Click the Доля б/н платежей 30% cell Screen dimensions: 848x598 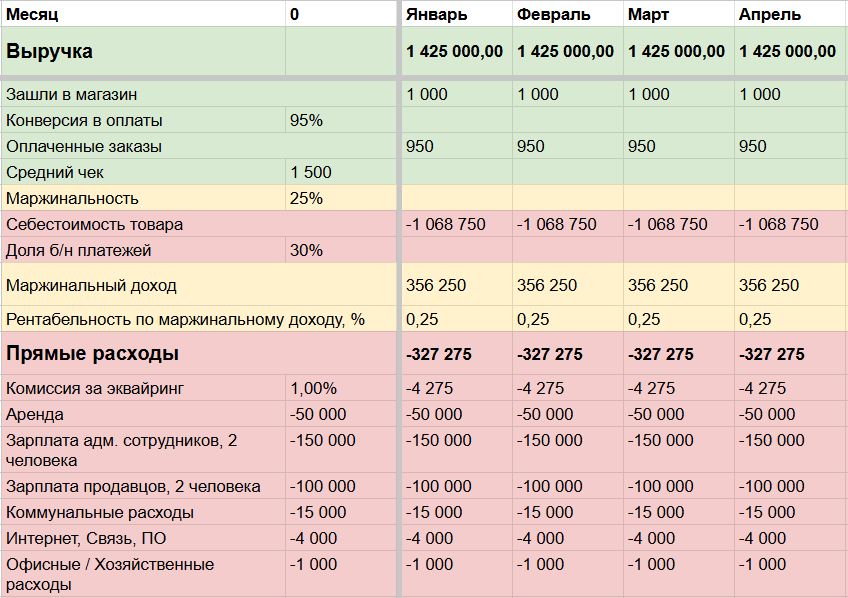[x=340, y=250]
